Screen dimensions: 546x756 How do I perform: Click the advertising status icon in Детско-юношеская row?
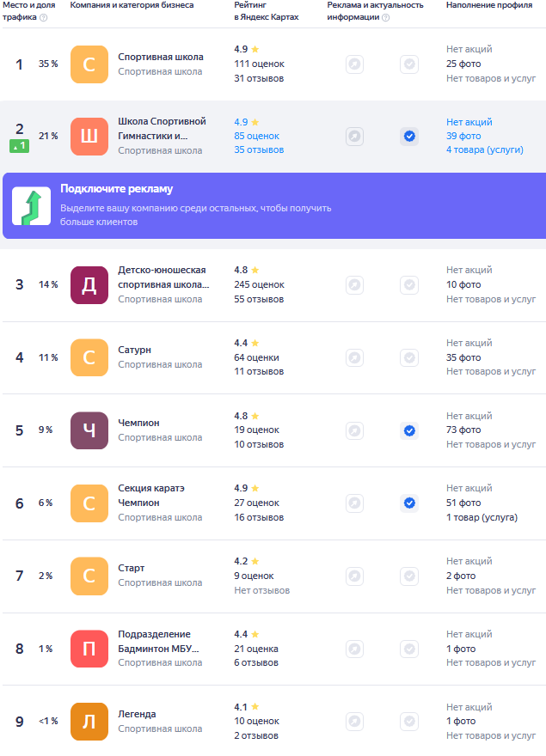[354, 285]
